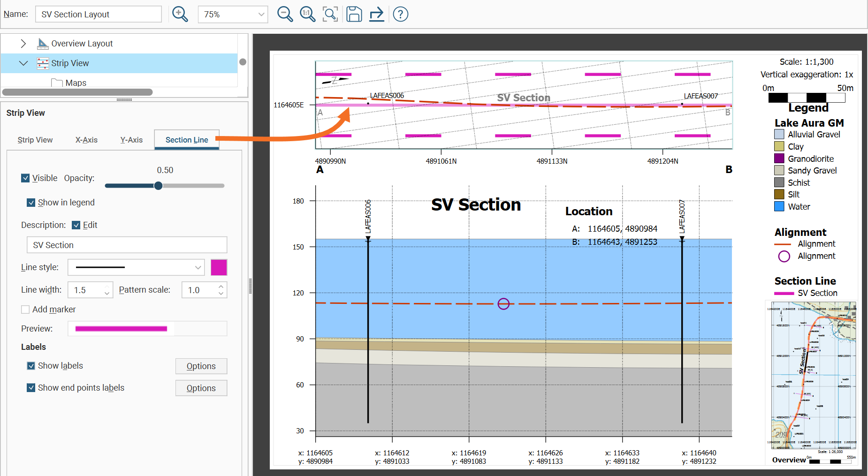Click the zoom out magnifier icon
Screen dimensions: 868x476
pos(285,14)
